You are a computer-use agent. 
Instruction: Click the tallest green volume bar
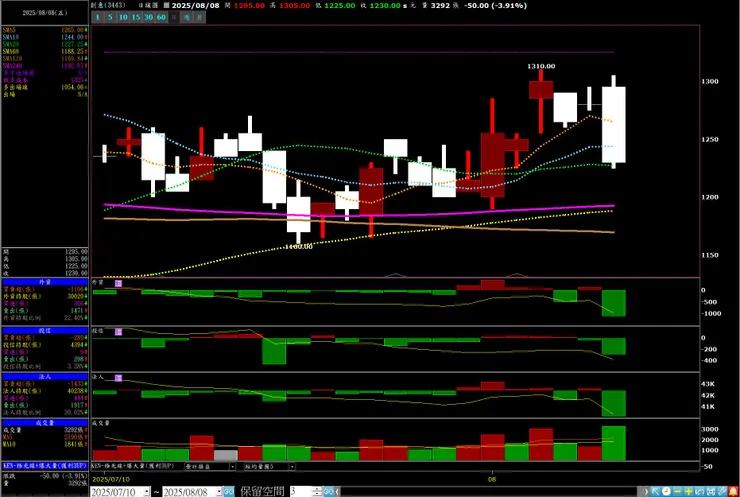pyautogui.click(x=614, y=443)
